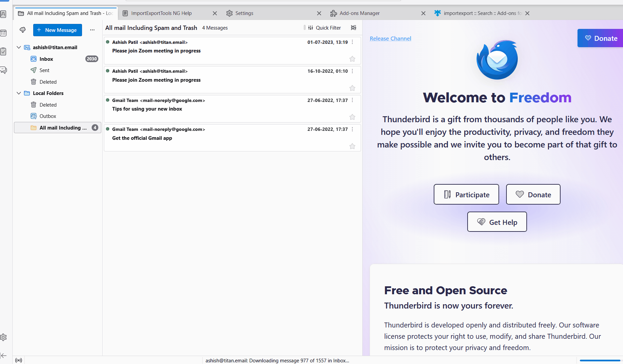Click the New Message button
The height and width of the screenshot is (364, 623).
(x=57, y=30)
